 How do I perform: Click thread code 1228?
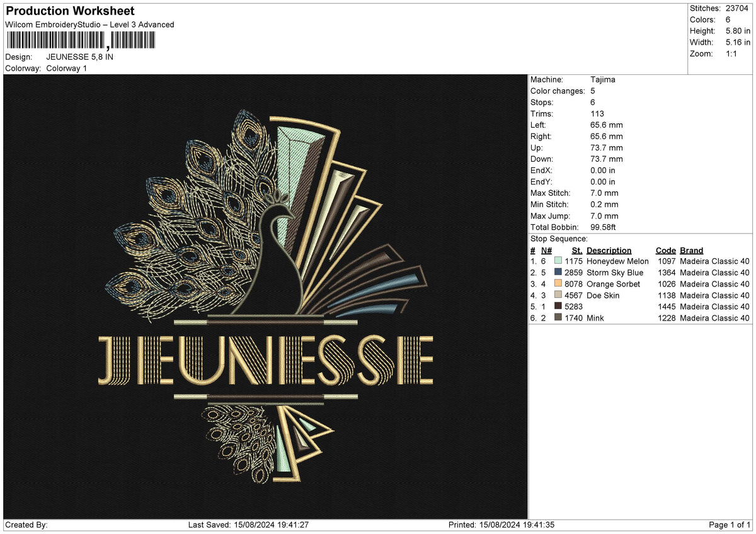(x=667, y=317)
